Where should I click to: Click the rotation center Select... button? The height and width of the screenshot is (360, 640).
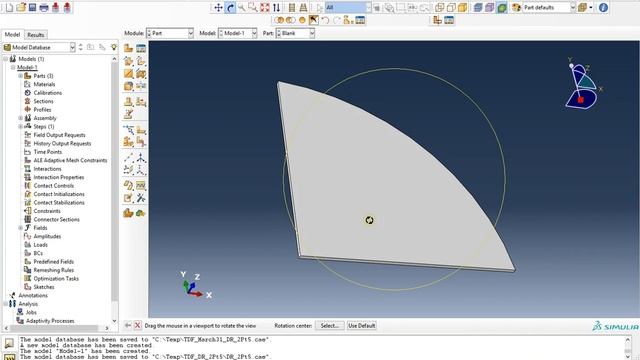point(329,326)
